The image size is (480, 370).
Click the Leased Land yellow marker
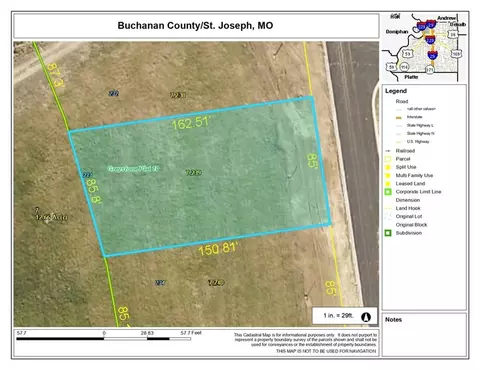pos(388,184)
